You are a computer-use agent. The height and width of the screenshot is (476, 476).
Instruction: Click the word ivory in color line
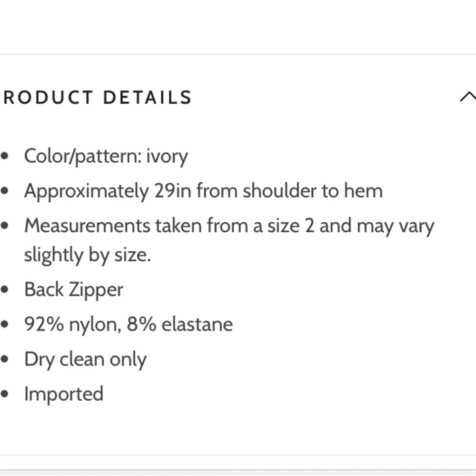pos(167,157)
